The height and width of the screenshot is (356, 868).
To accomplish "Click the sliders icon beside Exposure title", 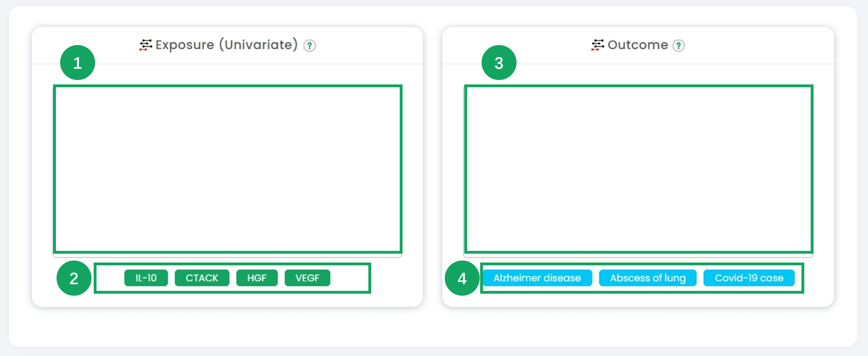I will tap(146, 45).
